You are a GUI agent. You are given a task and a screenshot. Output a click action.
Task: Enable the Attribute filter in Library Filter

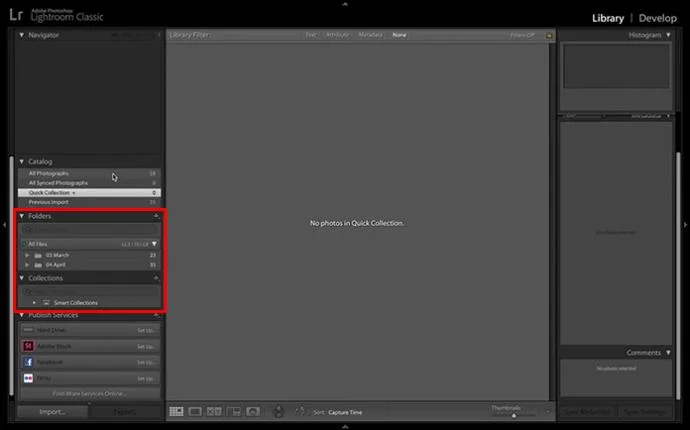[337, 35]
